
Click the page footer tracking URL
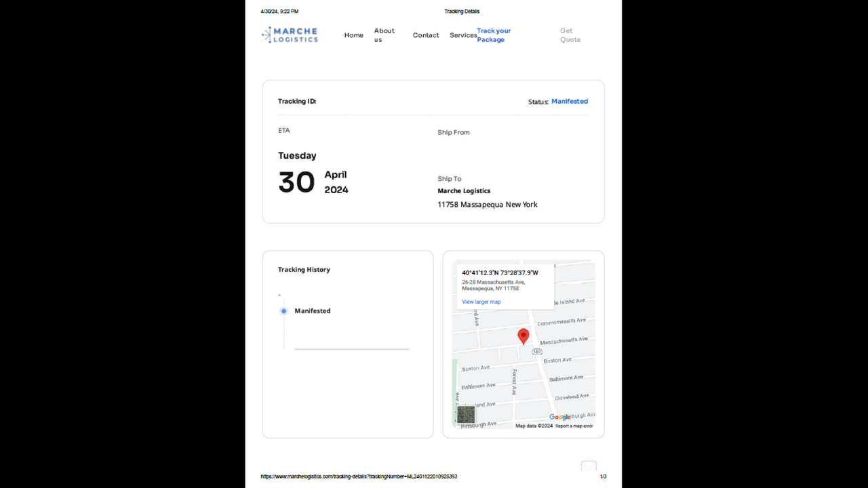tap(359, 476)
